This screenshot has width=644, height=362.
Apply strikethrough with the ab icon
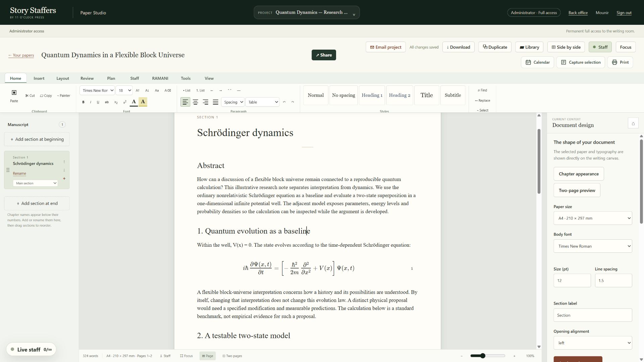tap(107, 102)
